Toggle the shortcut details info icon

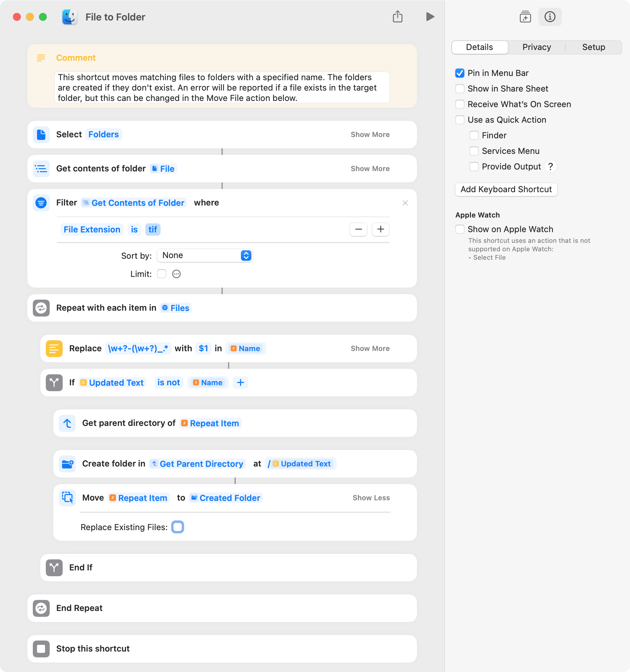coord(550,17)
